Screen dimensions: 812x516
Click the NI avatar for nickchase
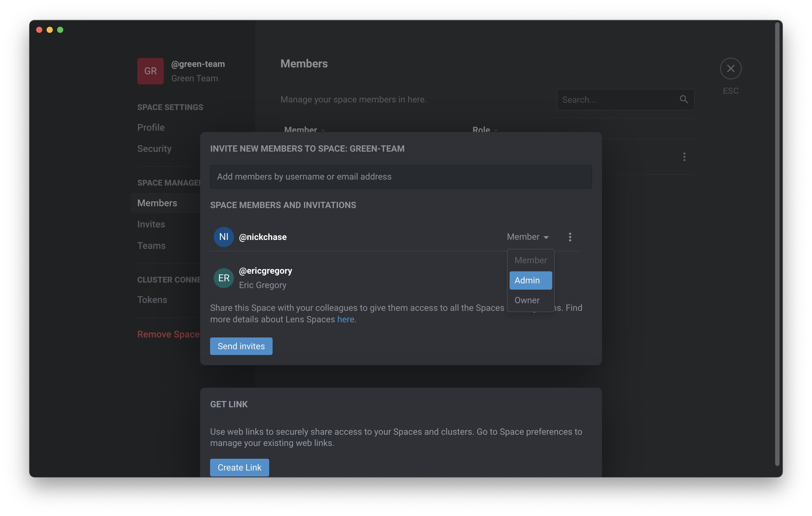coord(224,237)
